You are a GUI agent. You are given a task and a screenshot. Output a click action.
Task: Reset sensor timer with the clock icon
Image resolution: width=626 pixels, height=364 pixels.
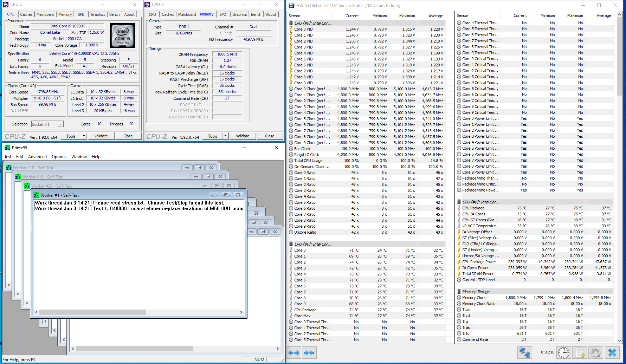coord(563,352)
